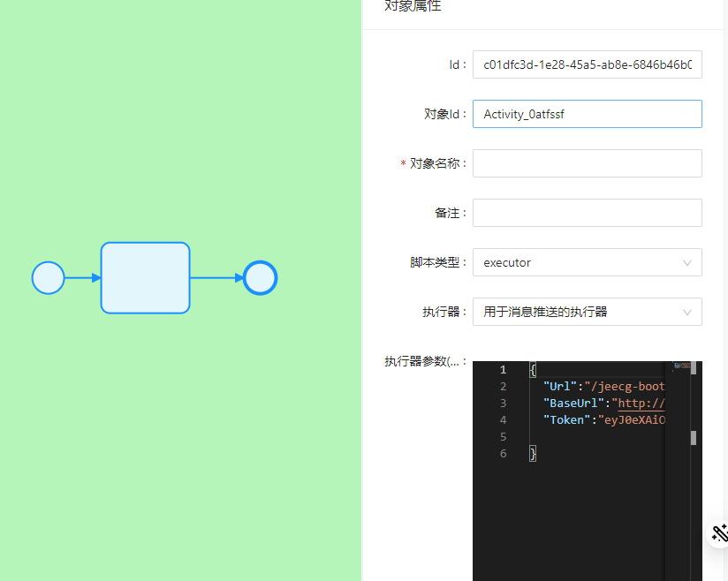Click the "Token" line in code editor

point(603,419)
